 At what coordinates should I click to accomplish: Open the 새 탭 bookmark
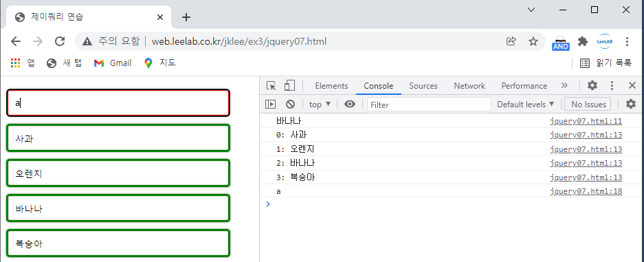click(65, 63)
